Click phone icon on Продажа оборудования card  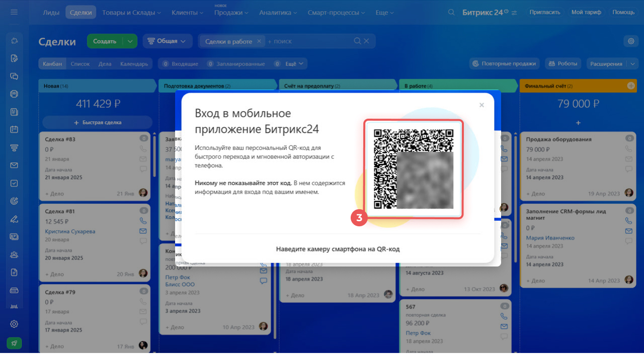629,149
